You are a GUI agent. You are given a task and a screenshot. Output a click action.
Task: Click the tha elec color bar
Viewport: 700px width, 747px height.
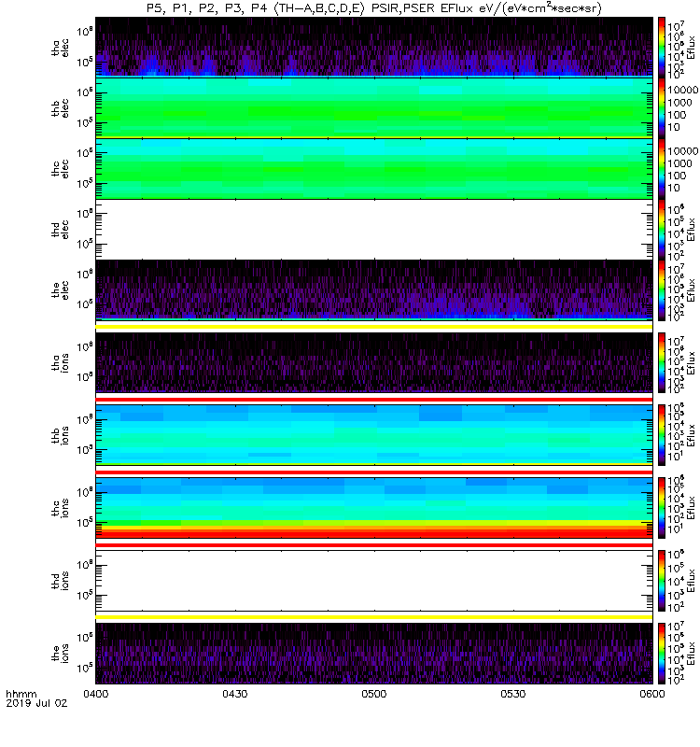[662, 48]
